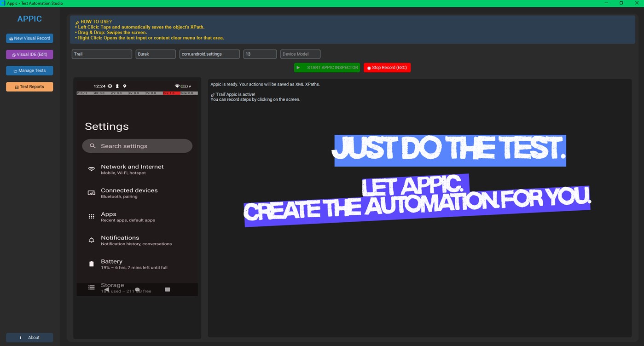Tap the Storage list icon

(92, 288)
